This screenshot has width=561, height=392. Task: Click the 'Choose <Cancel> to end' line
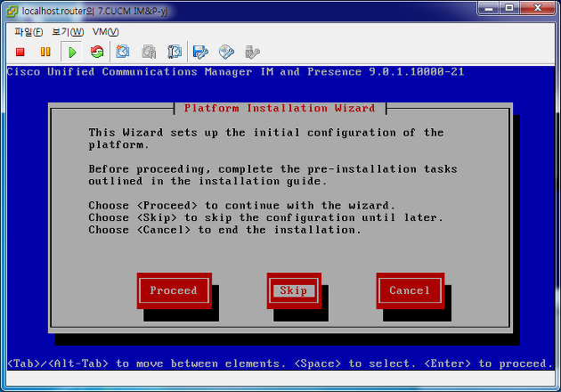click(224, 230)
